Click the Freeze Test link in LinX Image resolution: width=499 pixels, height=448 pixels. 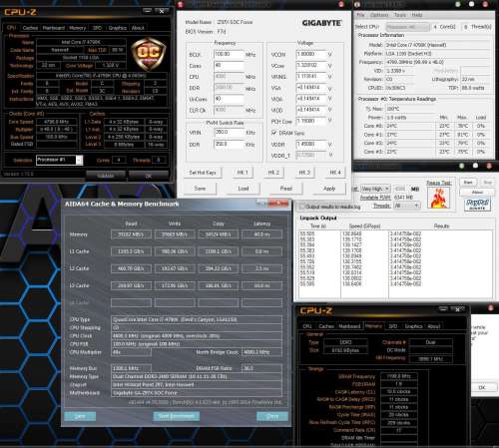438,183
